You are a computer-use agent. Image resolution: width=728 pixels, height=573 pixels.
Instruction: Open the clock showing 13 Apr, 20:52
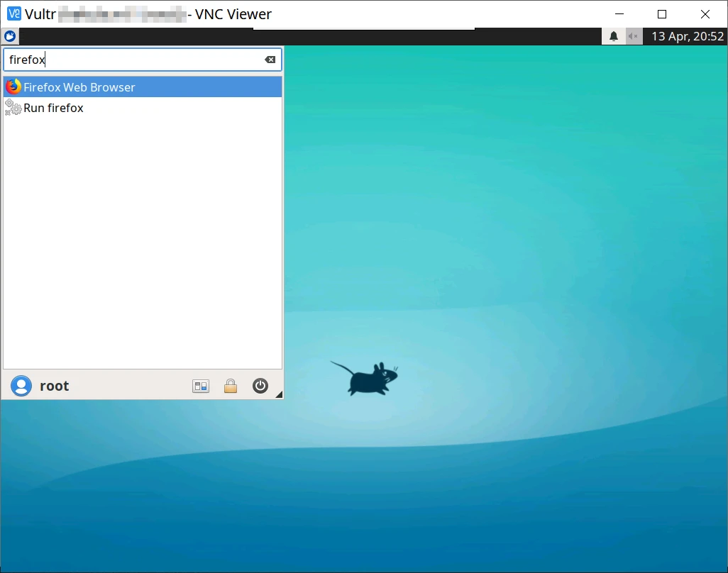pyautogui.click(x=688, y=36)
